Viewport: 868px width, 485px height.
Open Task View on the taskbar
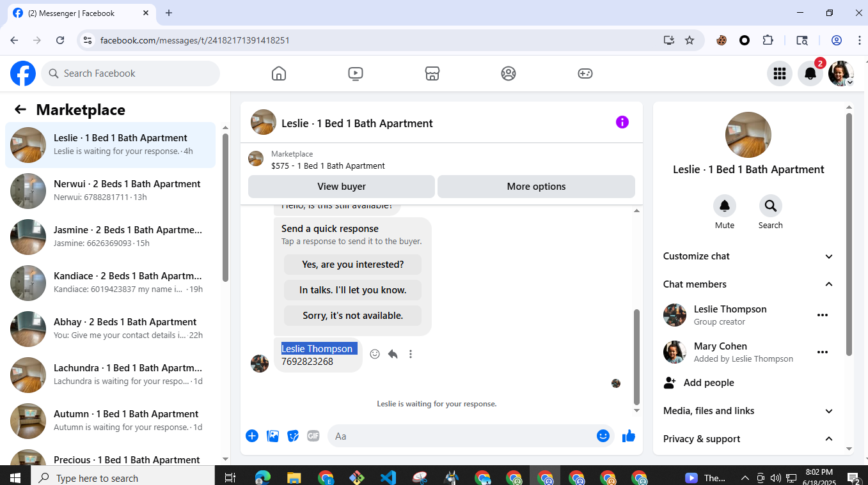(x=230, y=477)
